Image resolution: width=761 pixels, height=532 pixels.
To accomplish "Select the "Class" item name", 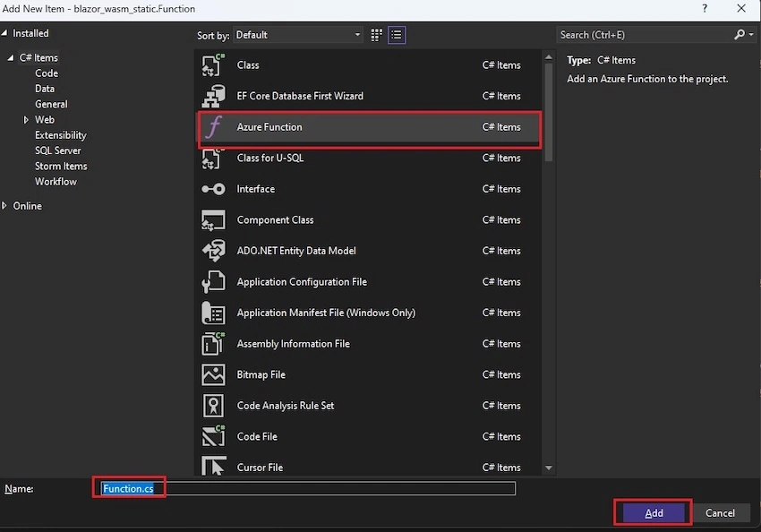I will [248, 65].
